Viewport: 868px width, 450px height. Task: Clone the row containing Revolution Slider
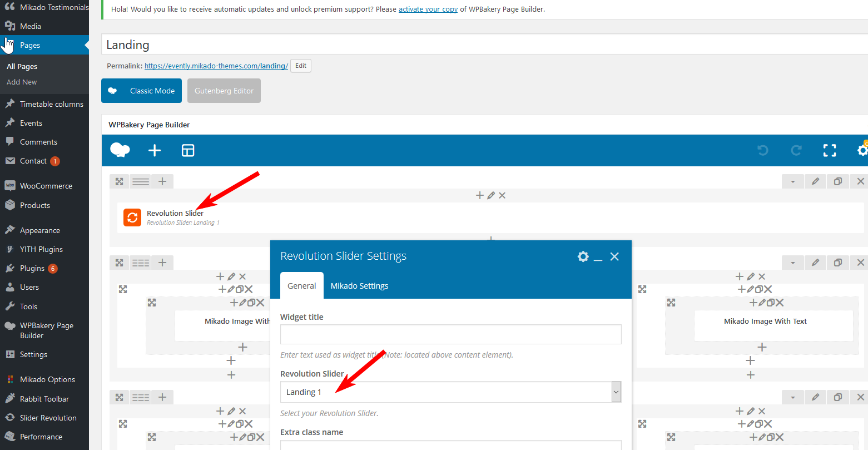tap(838, 181)
